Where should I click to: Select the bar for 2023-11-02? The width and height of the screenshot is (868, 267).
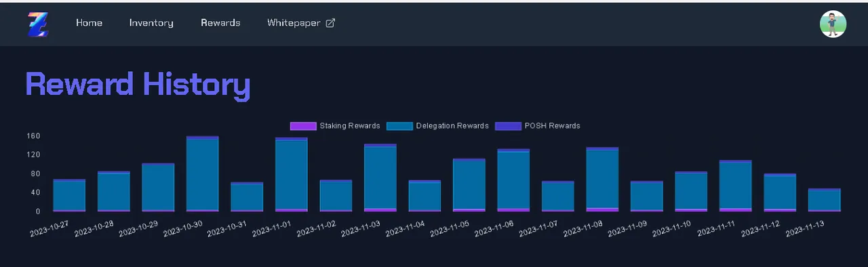point(336,196)
